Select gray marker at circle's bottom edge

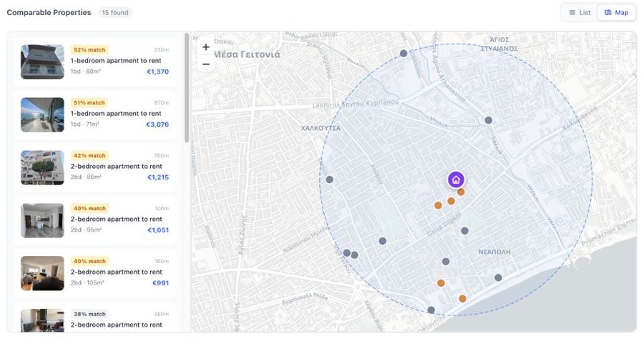[x=431, y=310]
